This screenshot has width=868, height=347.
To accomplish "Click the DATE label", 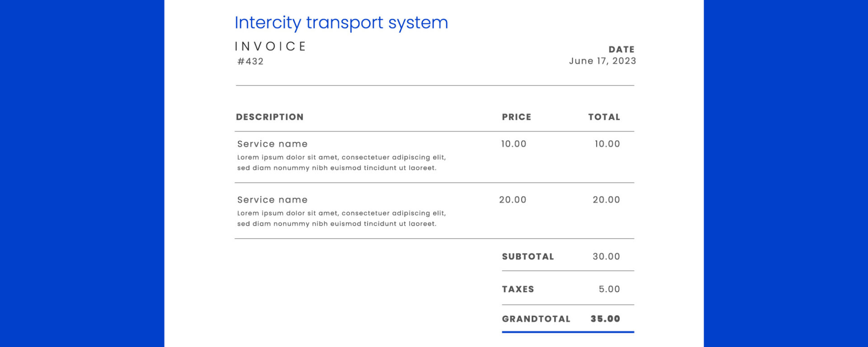I will (621, 49).
